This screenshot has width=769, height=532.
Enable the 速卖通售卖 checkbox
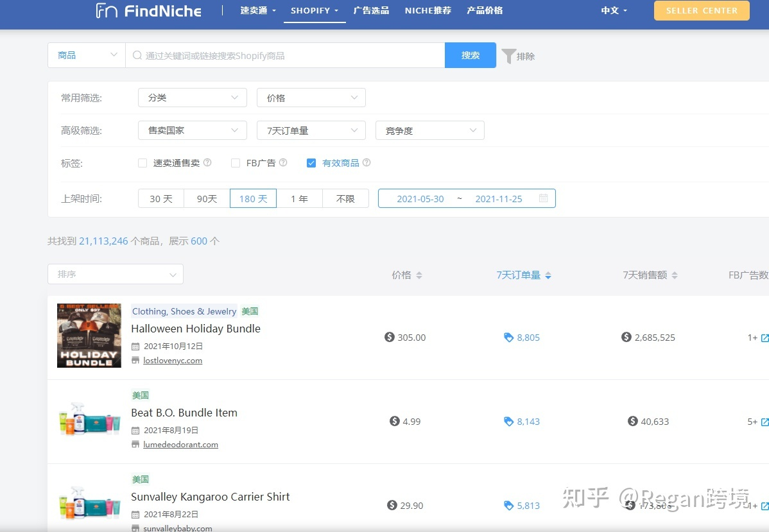pyautogui.click(x=142, y=162)
